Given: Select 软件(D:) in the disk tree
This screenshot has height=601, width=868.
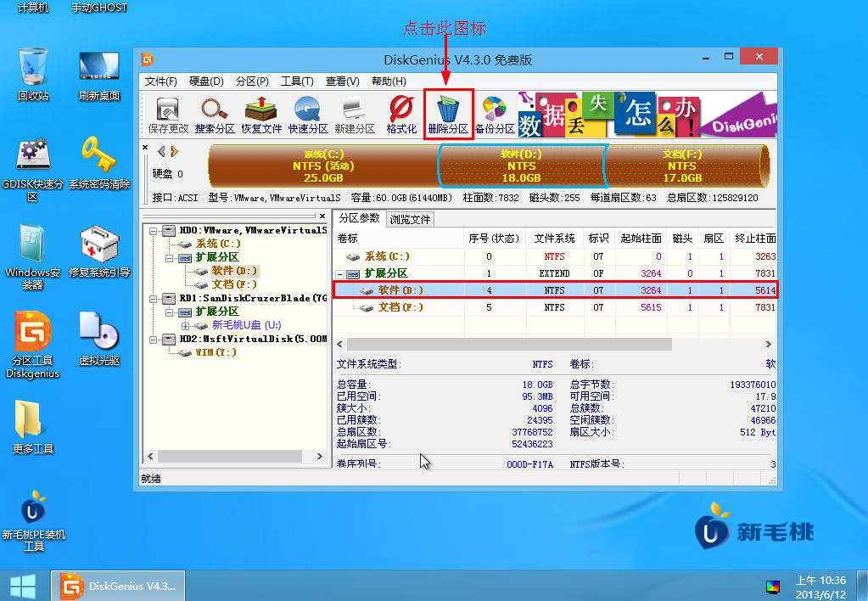Looking at the screenshot, I should click(234, 271).
